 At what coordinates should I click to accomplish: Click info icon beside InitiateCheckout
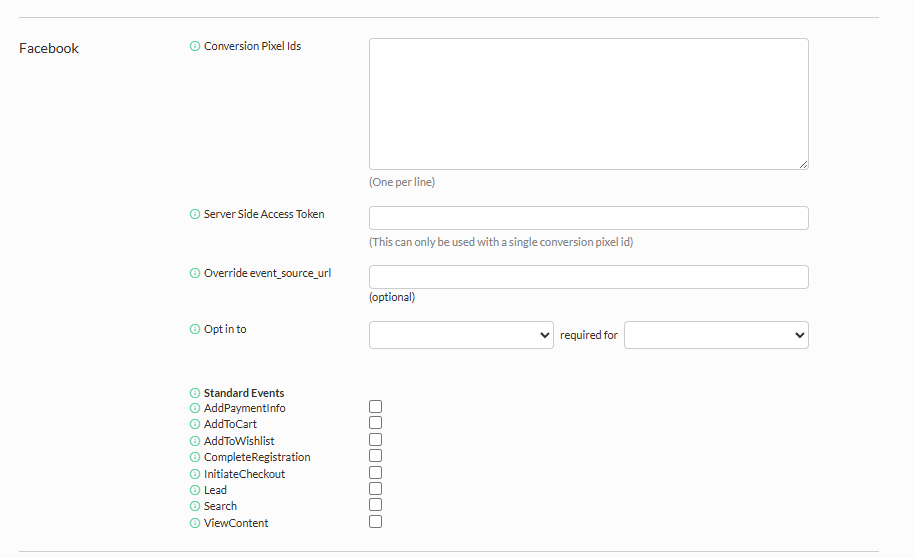click(x=195, y=474)
